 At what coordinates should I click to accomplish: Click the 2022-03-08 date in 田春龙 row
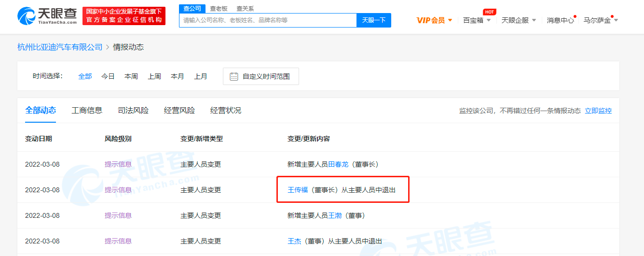pos(42,164)
